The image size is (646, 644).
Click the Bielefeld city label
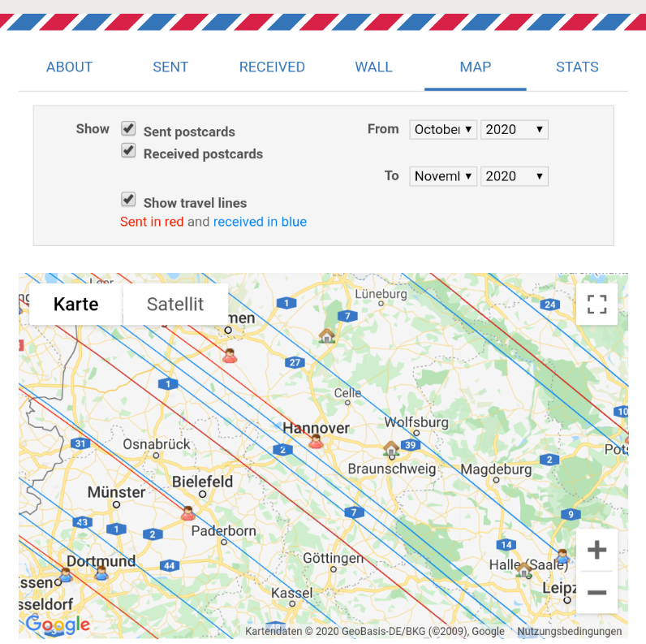202,482
